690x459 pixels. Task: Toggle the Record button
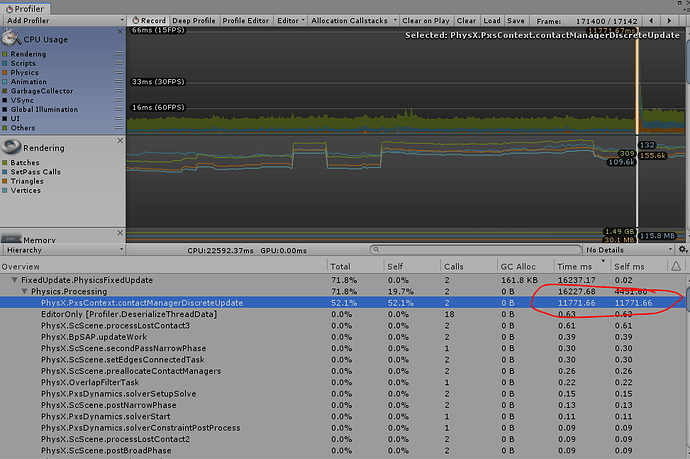coord(149,21)
